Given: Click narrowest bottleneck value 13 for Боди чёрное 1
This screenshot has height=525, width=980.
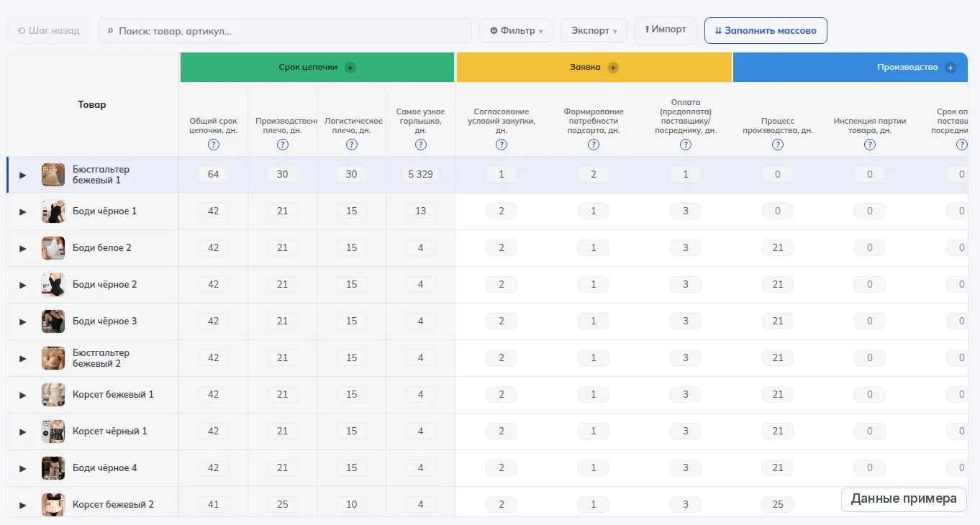Looking at the screenshot, I should pyautogui.click(x=421, y=211).
